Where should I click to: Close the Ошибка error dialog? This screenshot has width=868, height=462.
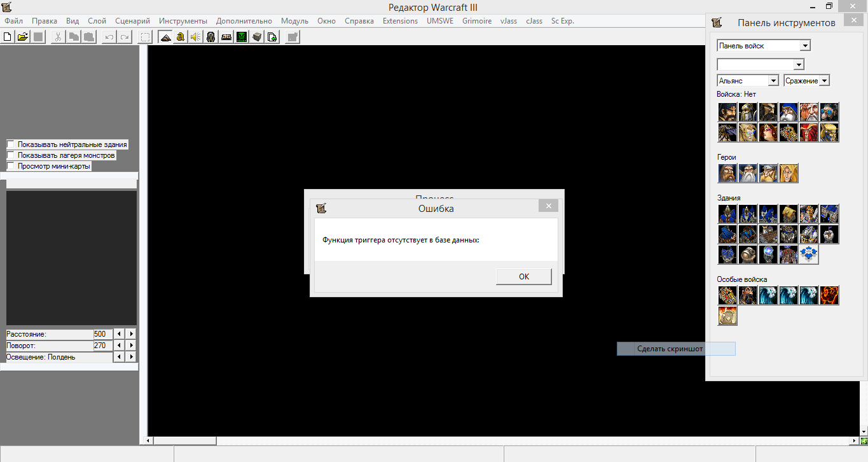548,206
